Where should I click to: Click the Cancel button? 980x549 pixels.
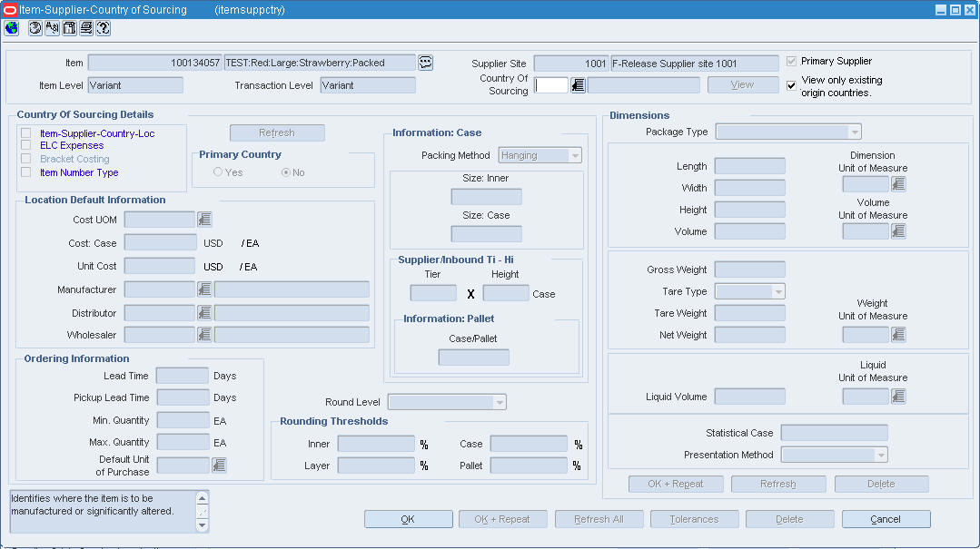click(x=886, y=519)
